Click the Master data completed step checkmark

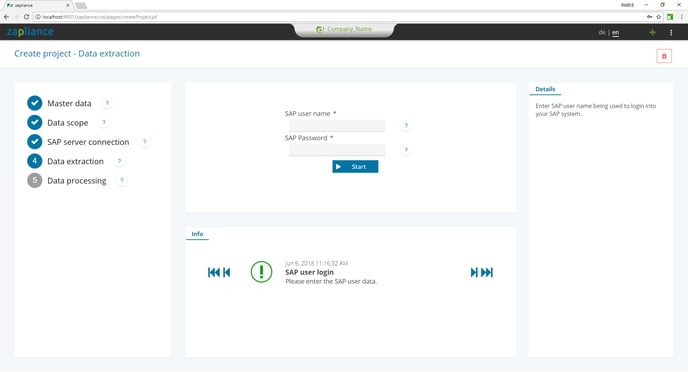point(35,103)
